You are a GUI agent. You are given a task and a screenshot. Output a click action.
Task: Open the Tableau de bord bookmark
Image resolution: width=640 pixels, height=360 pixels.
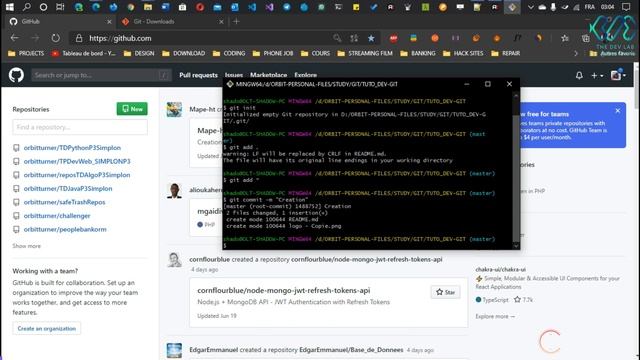click(84, 53)
